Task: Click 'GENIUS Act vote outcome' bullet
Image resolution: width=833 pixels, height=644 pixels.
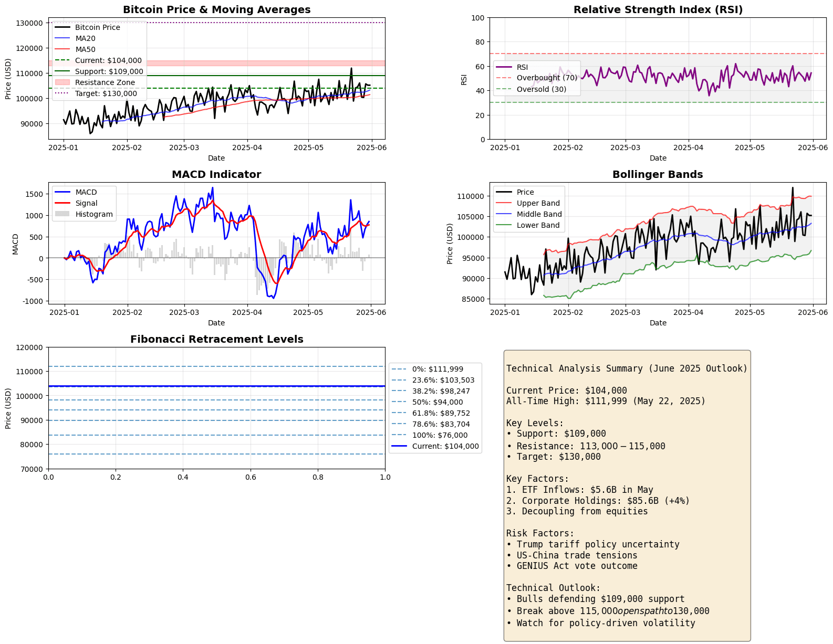Action: 572,566
